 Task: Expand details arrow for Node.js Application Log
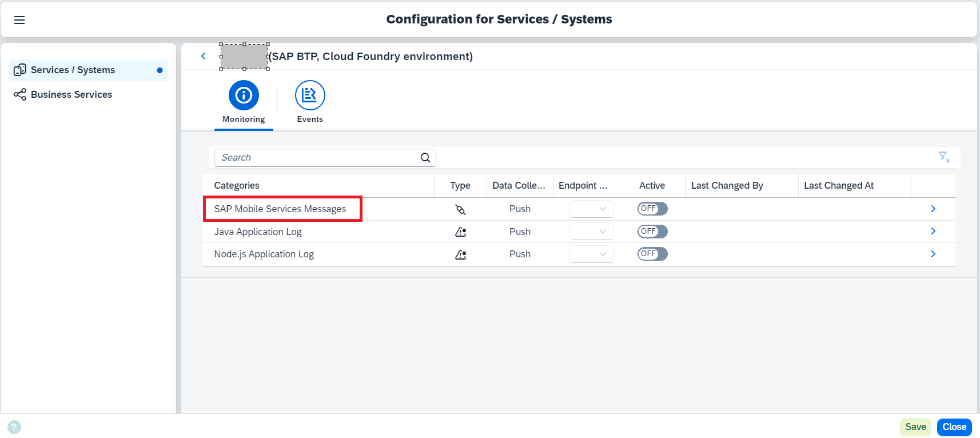point(933,254)
